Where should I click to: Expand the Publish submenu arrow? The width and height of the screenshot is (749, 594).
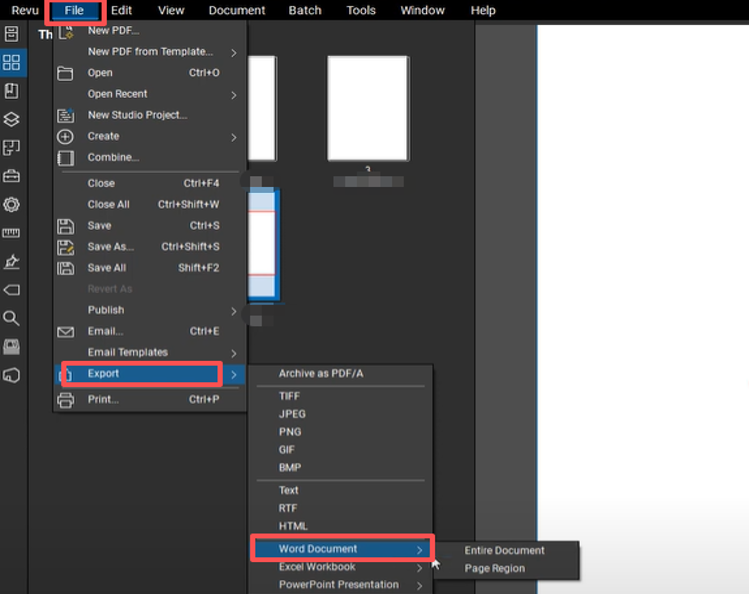coord(234,311)
